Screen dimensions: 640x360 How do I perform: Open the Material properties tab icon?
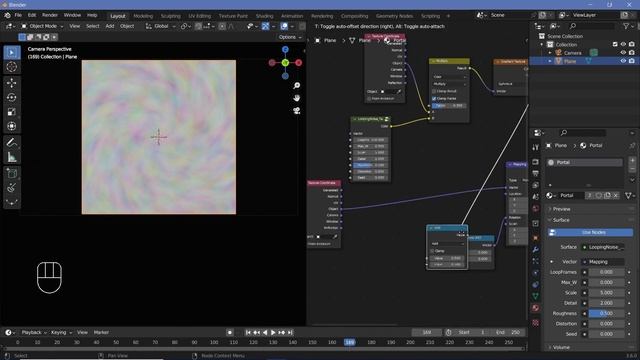[536, 308]
